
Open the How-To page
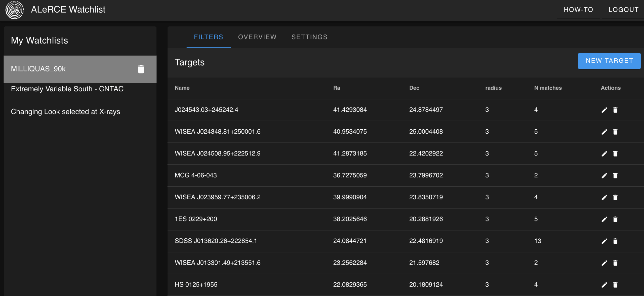click(x=578, y=10)
